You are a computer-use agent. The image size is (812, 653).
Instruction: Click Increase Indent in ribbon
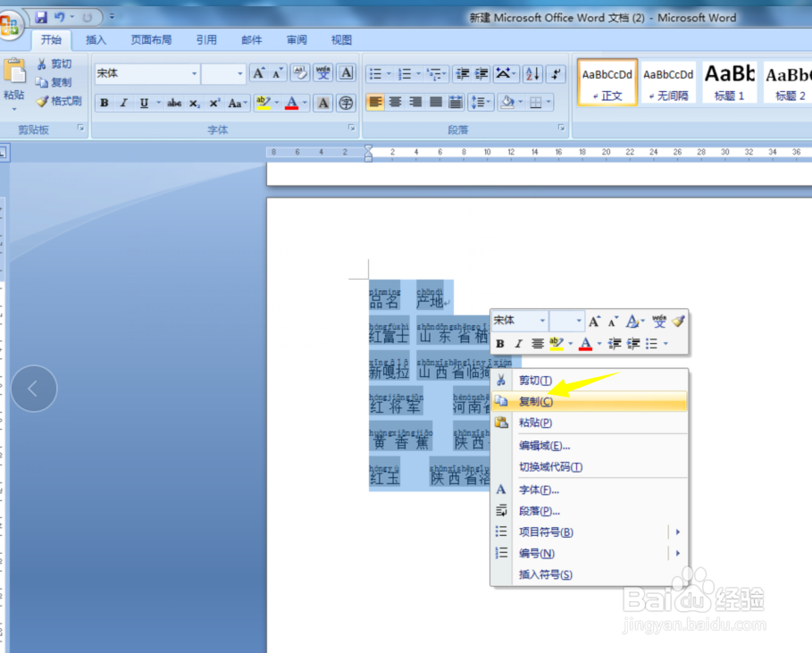pos(481,74)
